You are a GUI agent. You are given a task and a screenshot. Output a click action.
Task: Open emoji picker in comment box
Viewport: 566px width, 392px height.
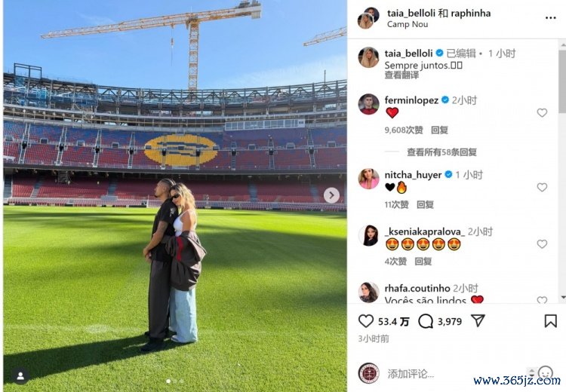point(545,372)
